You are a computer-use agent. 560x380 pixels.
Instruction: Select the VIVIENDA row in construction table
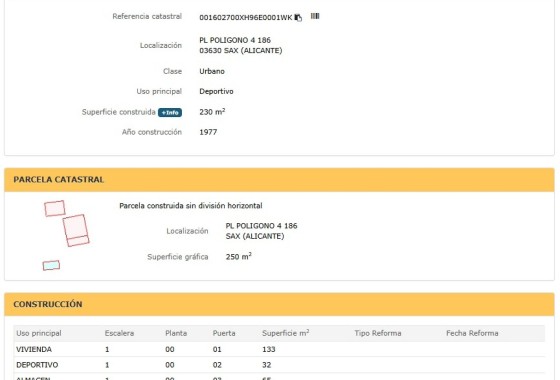[279, 349]
